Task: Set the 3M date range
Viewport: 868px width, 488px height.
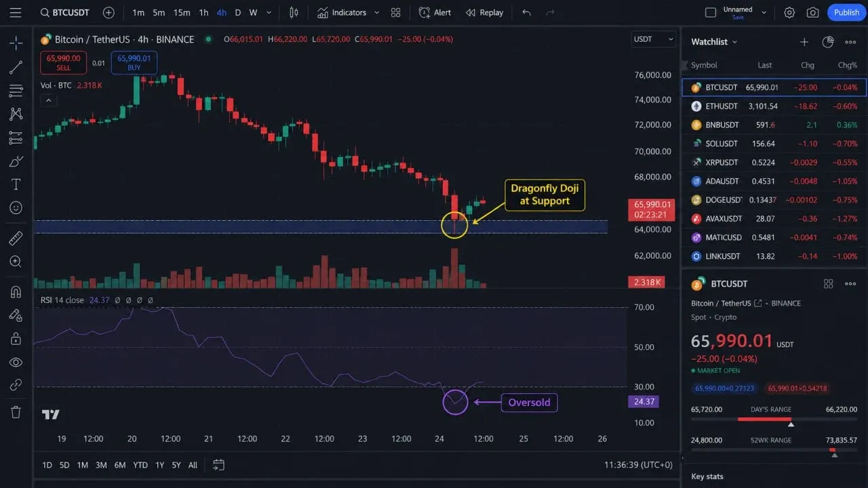Action: 101,465
